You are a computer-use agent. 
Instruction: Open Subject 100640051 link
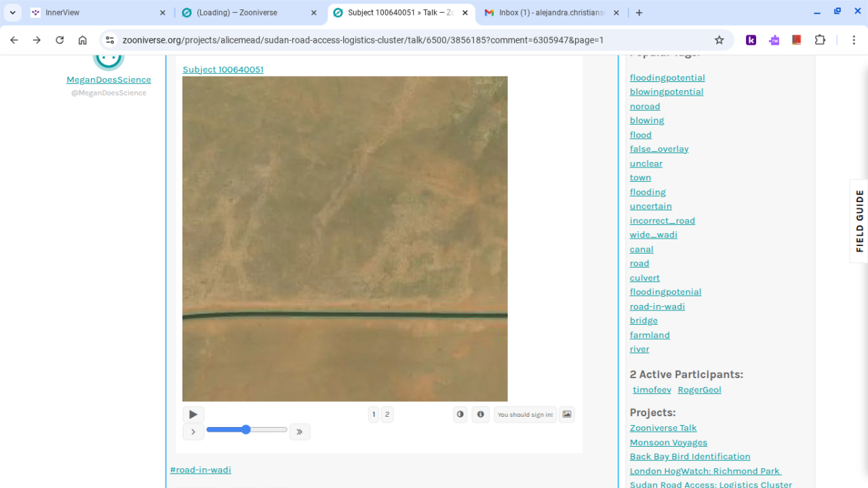coord(223,69)
